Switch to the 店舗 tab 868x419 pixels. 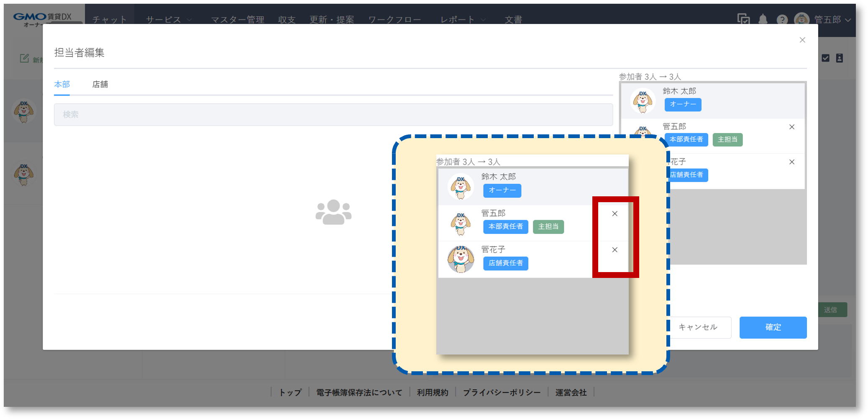click(x=100, y=85)
